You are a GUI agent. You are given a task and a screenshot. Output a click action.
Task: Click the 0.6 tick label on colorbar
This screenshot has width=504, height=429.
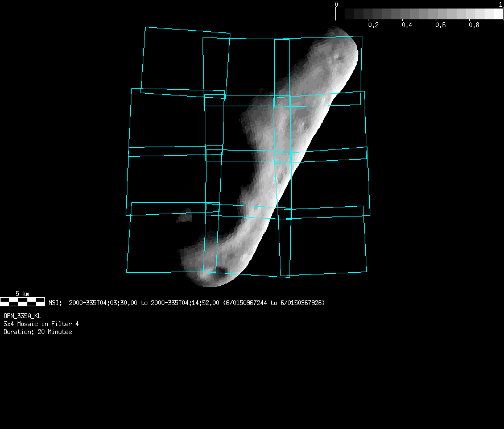(440, 26)
